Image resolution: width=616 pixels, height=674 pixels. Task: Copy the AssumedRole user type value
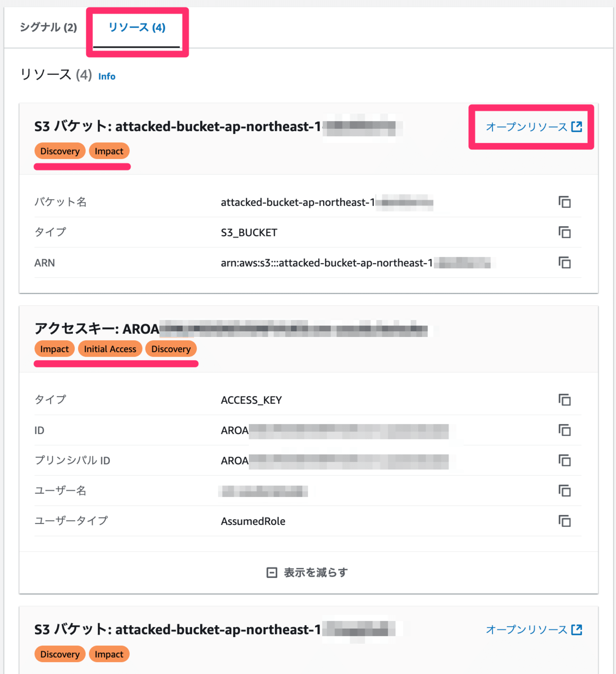(x=564, y=521)
